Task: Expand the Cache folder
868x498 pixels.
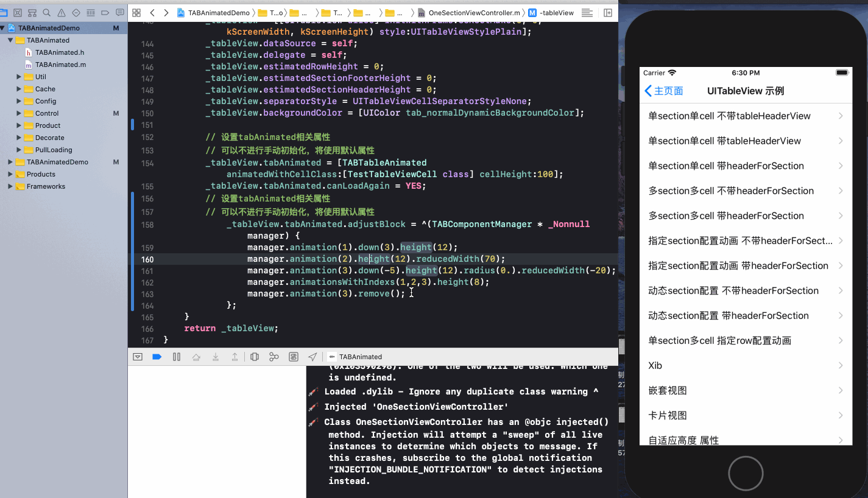Action: tap(19, 89)
